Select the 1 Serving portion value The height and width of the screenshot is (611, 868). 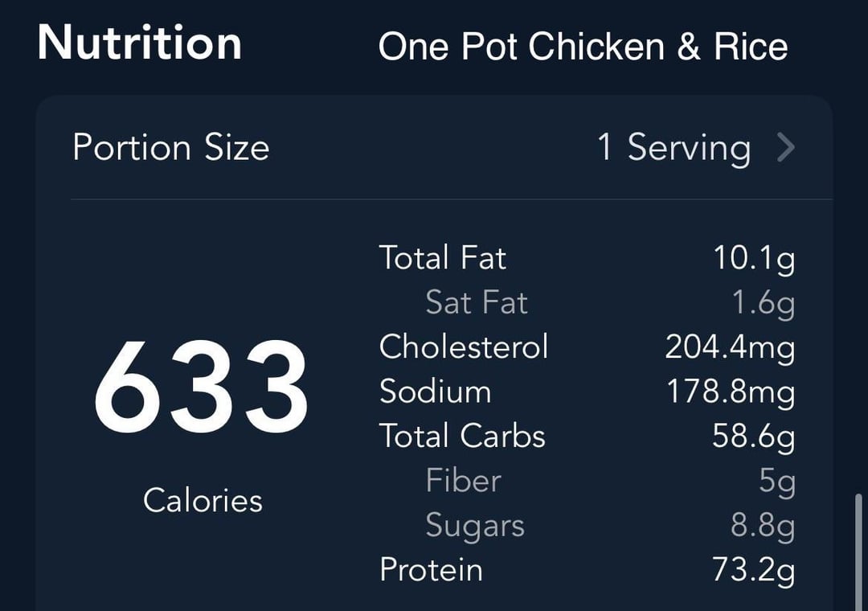click(x=674, y=149)
